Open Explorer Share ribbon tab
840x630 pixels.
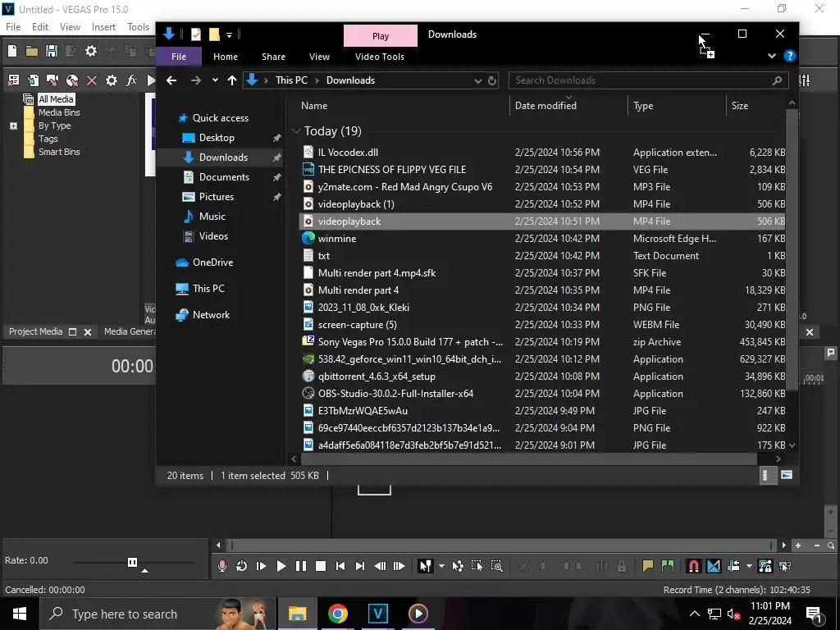pos(273,57)
